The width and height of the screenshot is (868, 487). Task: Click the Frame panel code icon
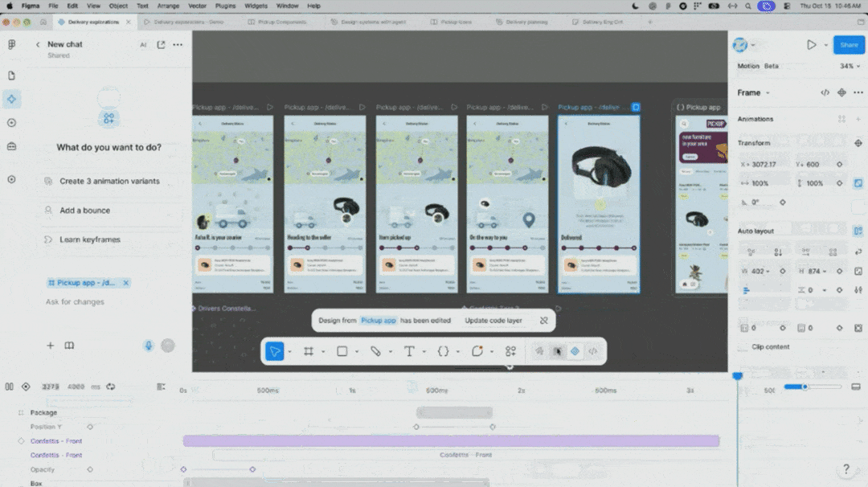click(825, 92)
